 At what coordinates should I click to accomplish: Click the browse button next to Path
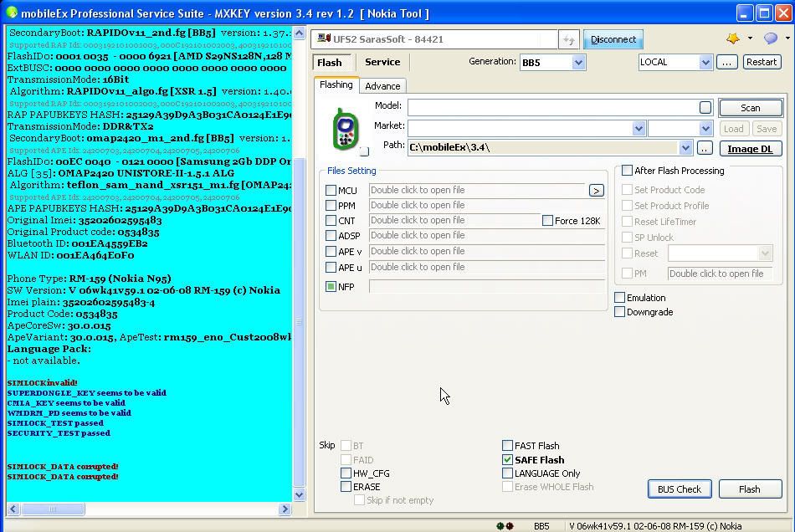tap(705, 148)
